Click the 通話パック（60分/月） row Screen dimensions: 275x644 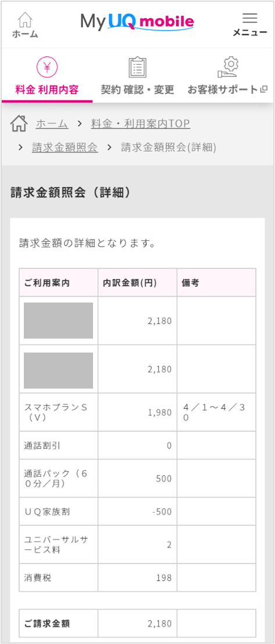click(x=137, y=478)
